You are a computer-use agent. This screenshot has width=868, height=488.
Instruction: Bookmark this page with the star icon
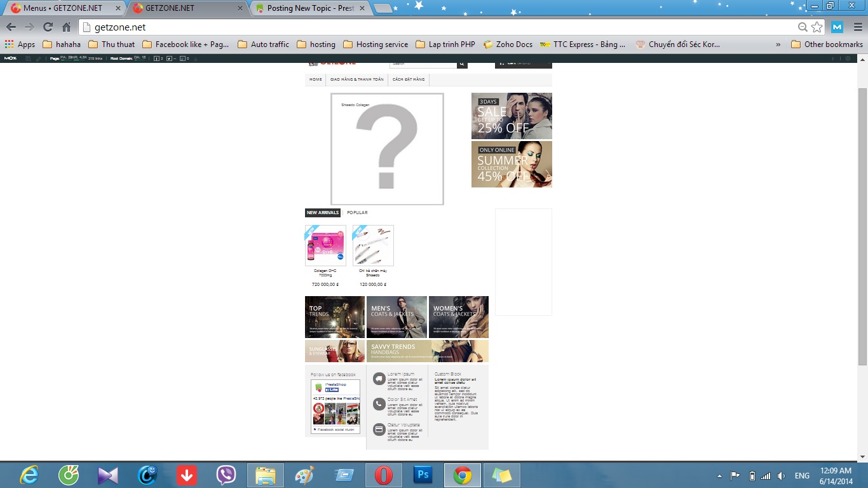pyautogui.click(x=817, y=27)
